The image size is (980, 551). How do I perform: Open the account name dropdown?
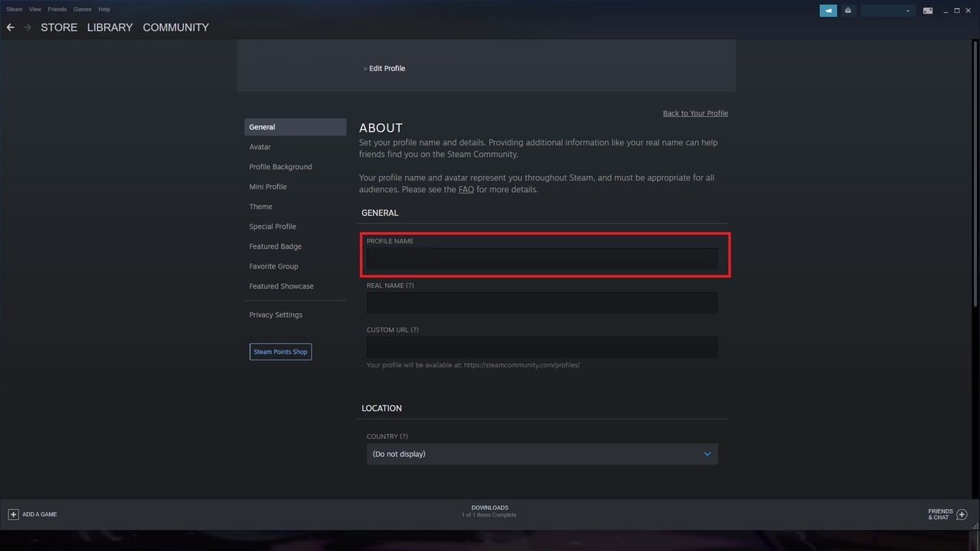pyautogui.click(x=887, y=11)
